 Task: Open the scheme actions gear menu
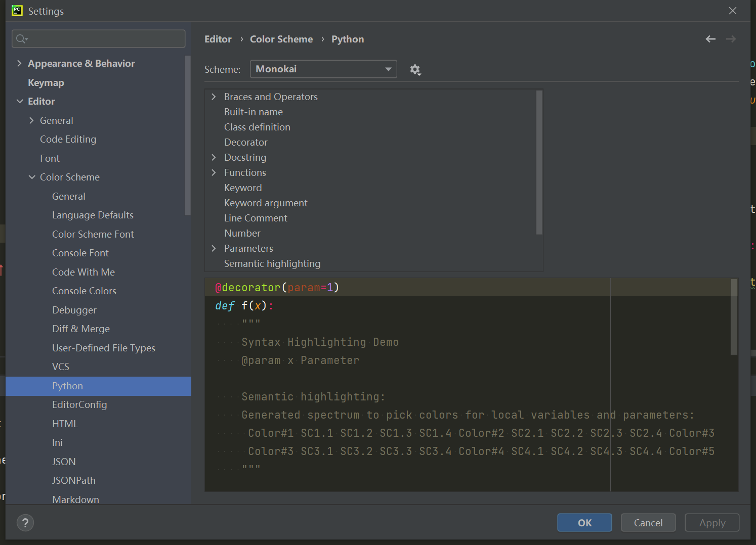(x=415, y=70)
